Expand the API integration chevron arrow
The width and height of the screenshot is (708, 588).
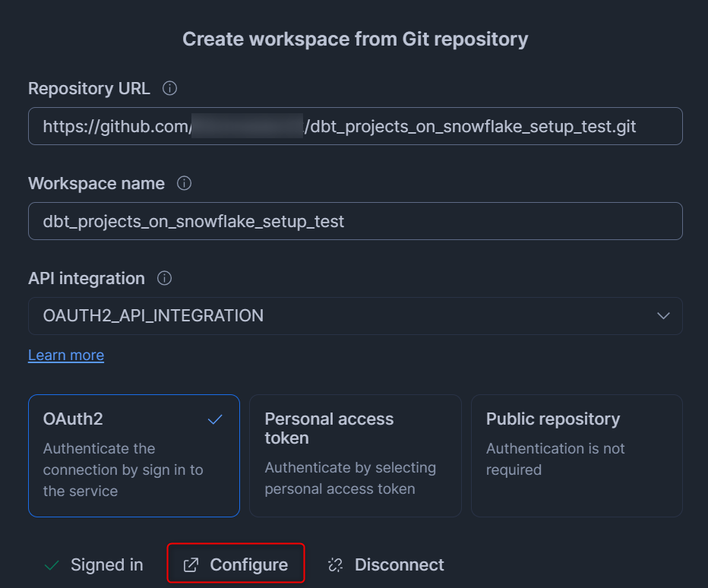pos(663,315)
